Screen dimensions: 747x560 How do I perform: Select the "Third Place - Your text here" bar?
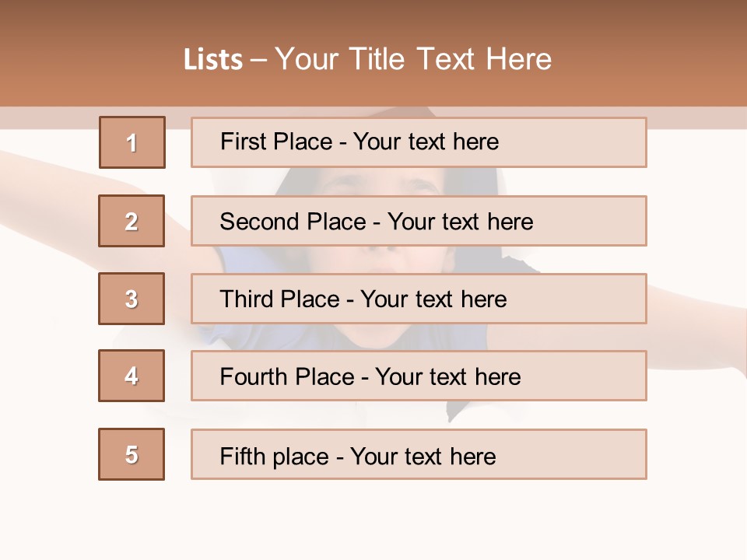[419, 299]
